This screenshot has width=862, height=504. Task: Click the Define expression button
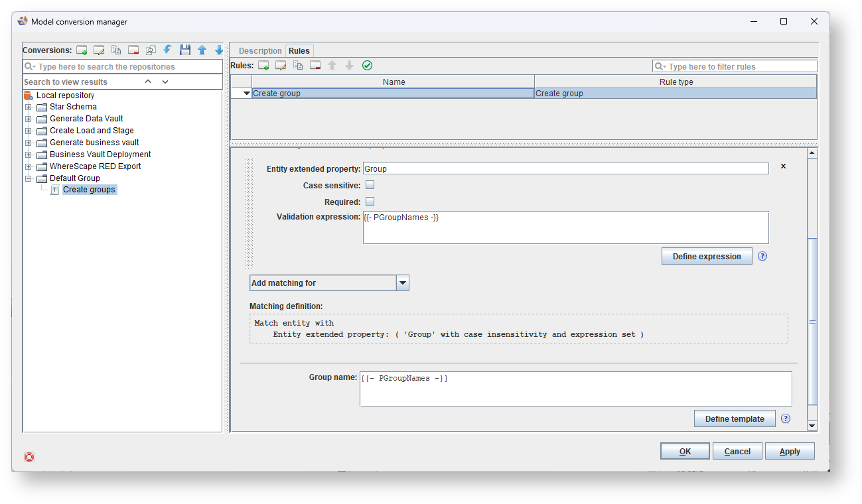(x=706, y=257)
